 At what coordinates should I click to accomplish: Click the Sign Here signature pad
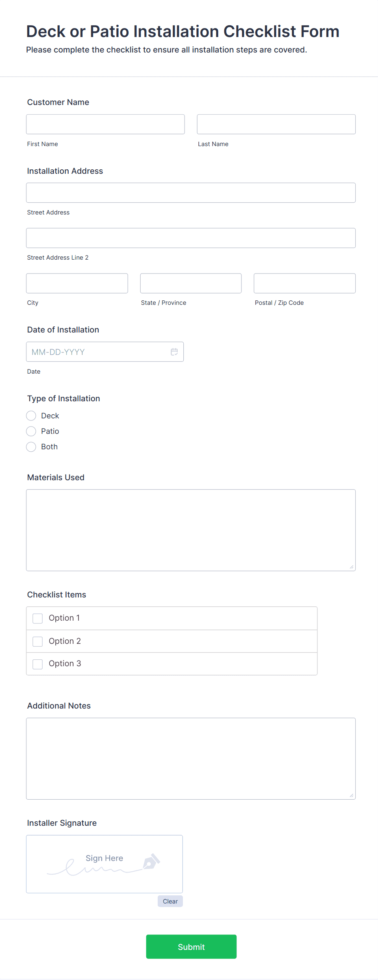pyautogui.click(x=104, y=864)
